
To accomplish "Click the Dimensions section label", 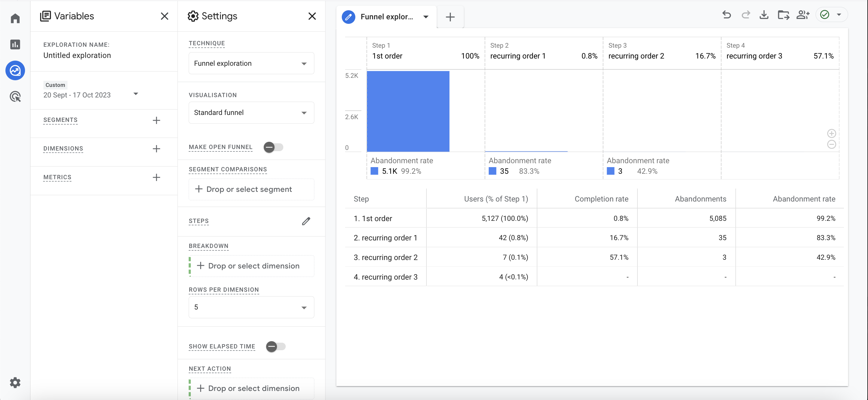I will tap(63, 149).
